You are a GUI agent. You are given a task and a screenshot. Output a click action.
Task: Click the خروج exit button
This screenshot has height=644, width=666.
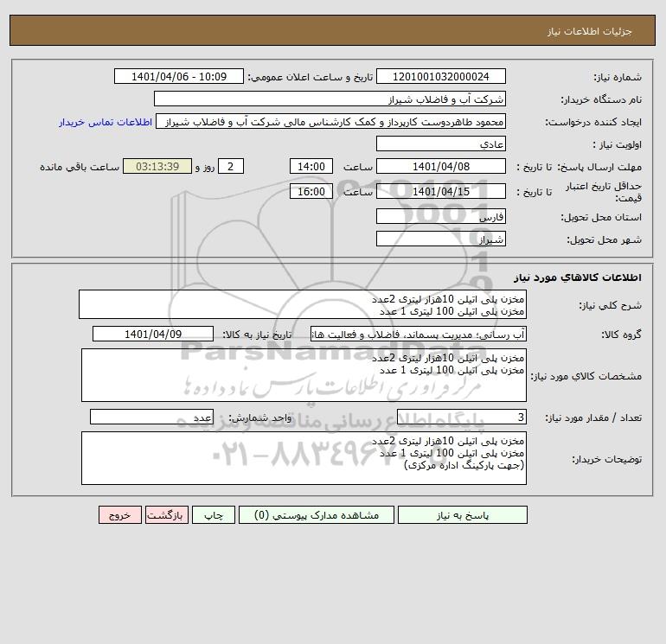click(x=119, y=515)
